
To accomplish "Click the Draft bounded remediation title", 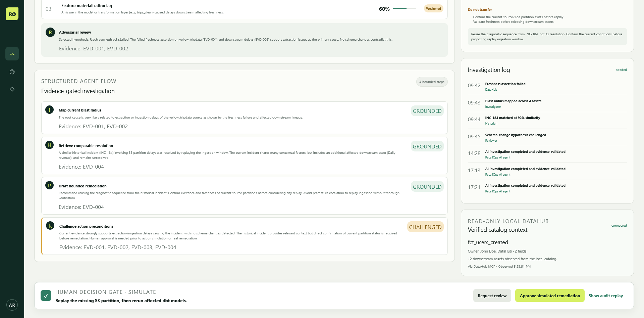I will (x=83, y=186).
